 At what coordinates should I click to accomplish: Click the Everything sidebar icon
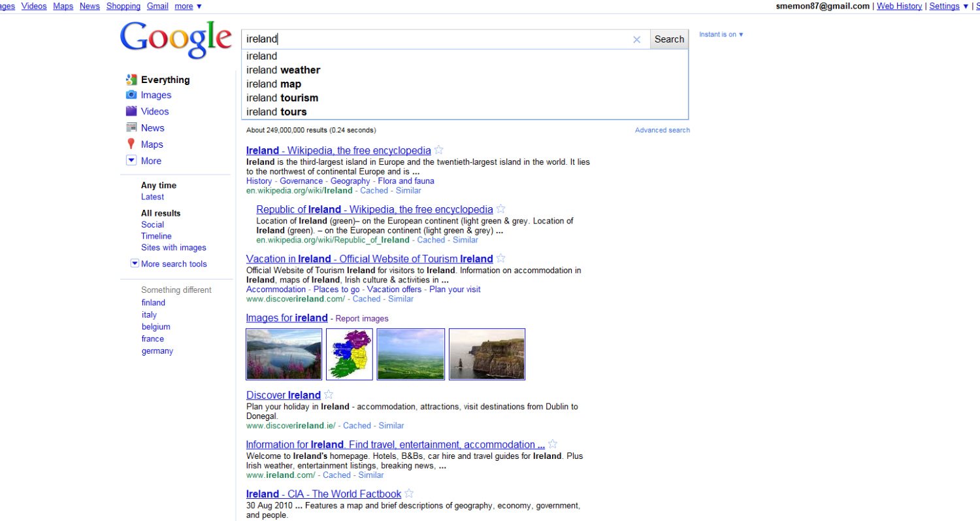pos(131,80)
